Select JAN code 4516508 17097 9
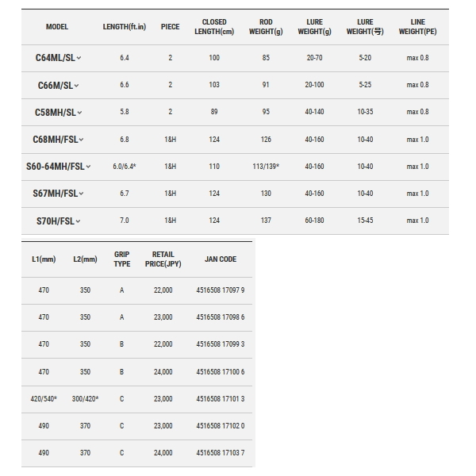476x476 pixels. [221, 290]
